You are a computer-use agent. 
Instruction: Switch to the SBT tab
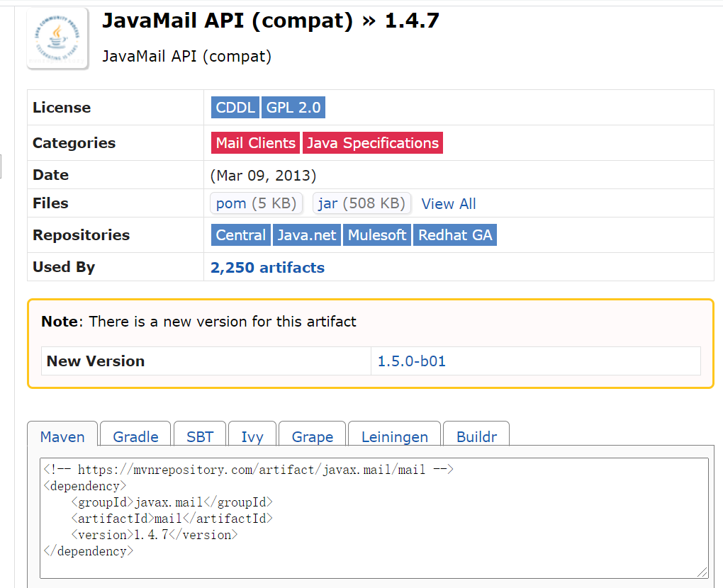point(200,434)
